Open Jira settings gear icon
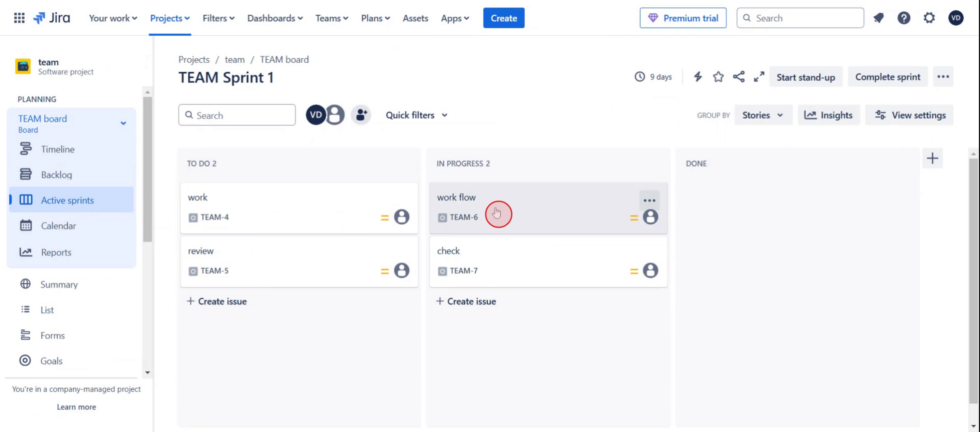980x432 pixels. pyautogui.click(x=929, y=18)
